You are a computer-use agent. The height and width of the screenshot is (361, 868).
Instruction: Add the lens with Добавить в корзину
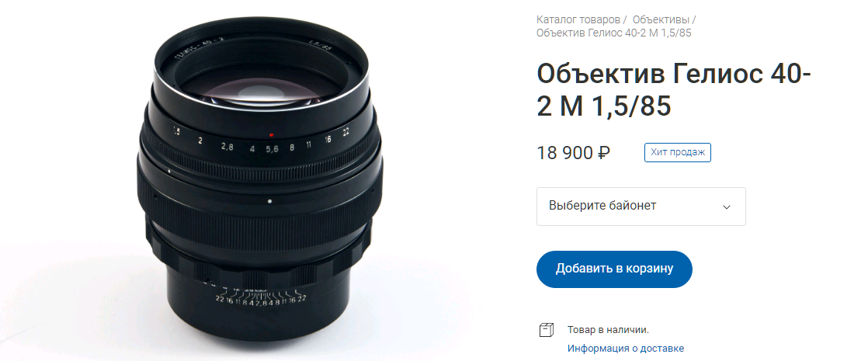pyautogui.click(x=614, y=269)
